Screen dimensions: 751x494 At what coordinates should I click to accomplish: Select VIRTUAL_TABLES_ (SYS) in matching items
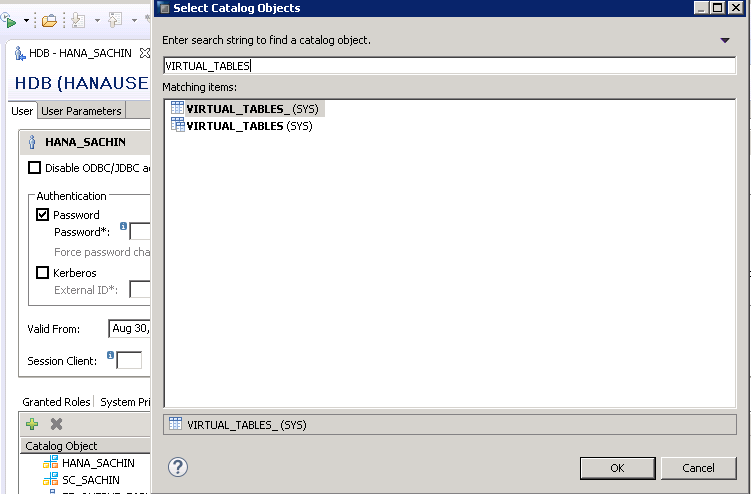pyautogui.click(x=252, y=109)
